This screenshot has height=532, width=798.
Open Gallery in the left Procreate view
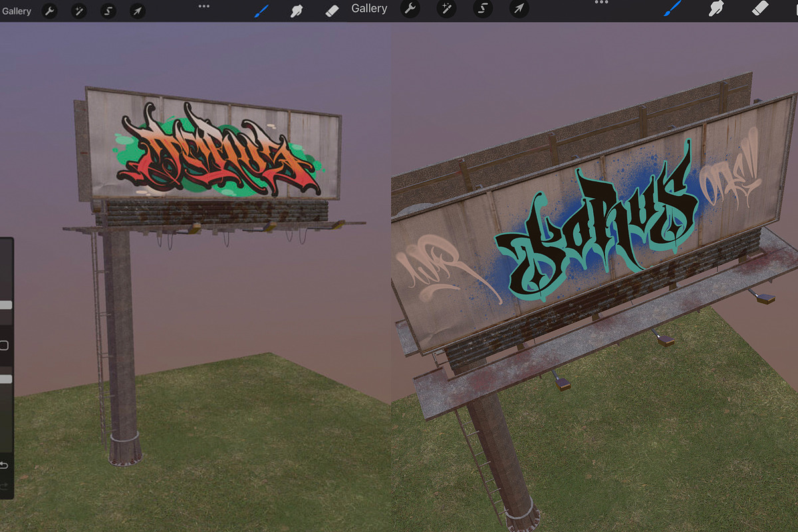tap(17, 11)
